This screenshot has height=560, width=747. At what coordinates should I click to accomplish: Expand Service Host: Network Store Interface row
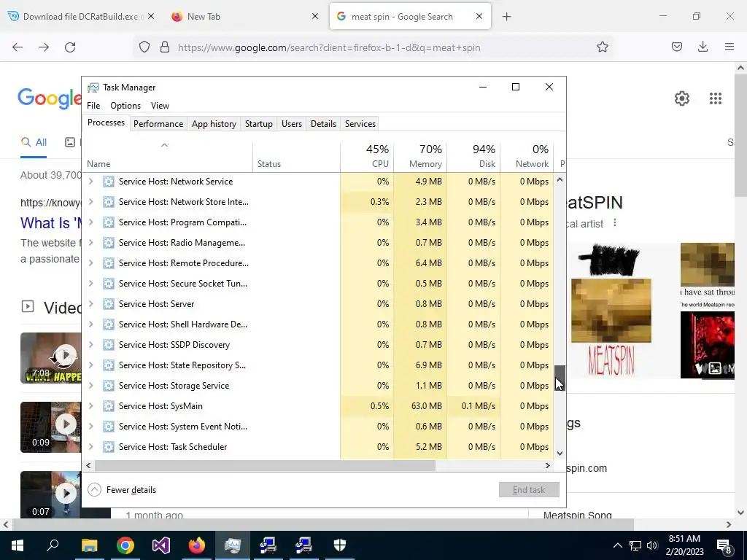point(91,202)
